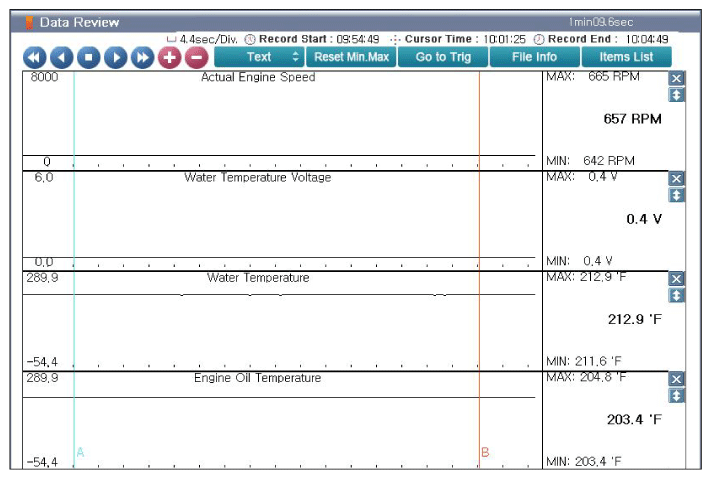Click the fast forward double-arrow button
711x479 pixels.
143,58
